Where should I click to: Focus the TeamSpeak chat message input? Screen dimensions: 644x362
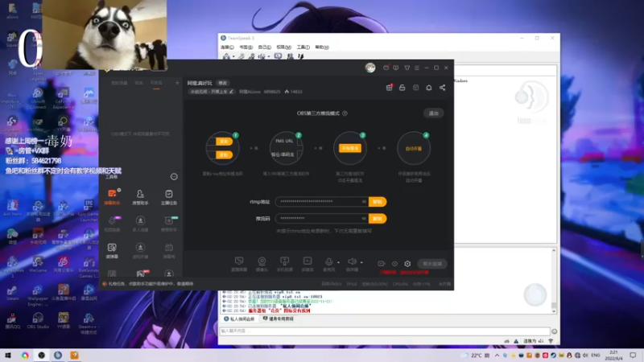tap(385, 331)
